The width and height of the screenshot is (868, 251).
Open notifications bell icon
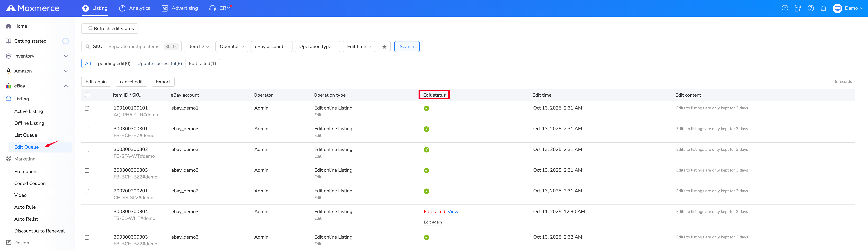[823, 8]
